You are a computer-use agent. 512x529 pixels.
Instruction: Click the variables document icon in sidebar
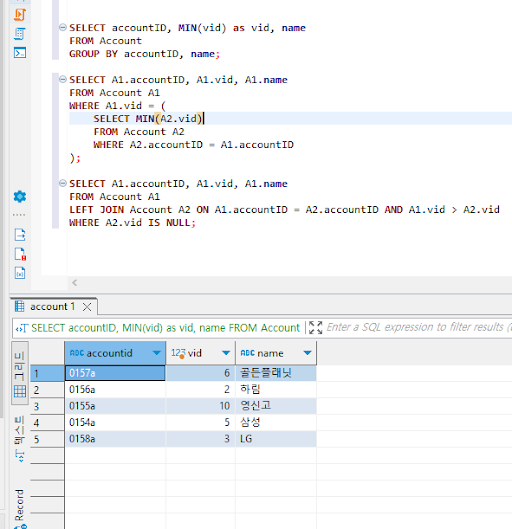pos(20,273)
